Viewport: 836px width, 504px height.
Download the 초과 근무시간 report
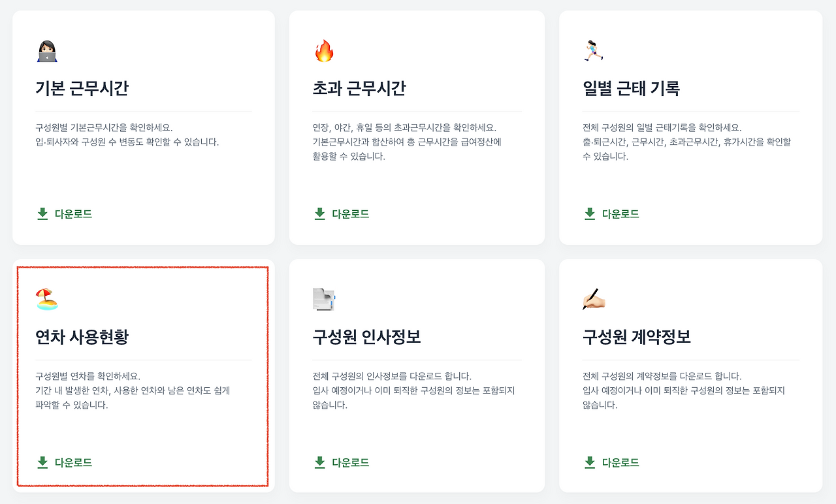[x=350, y=214]
